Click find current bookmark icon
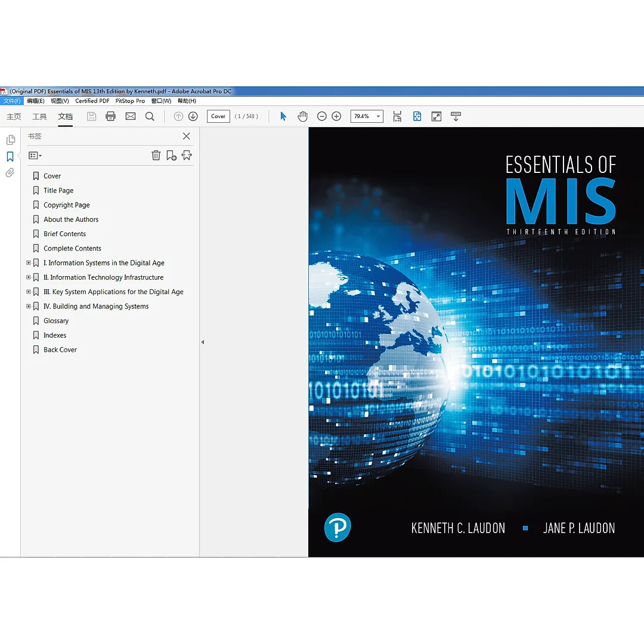Image resolution: width=644 pixels, height=644 pixels. click(187, 155)
